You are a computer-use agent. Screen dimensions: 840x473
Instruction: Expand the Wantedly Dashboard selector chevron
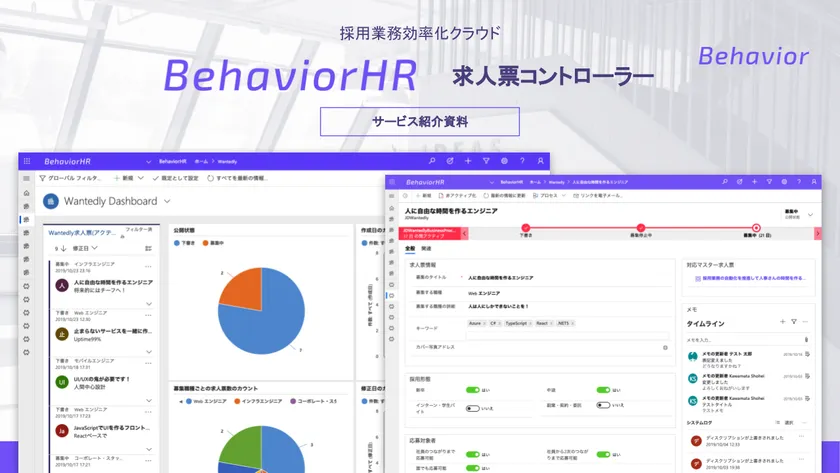click(x=167, y=202)
